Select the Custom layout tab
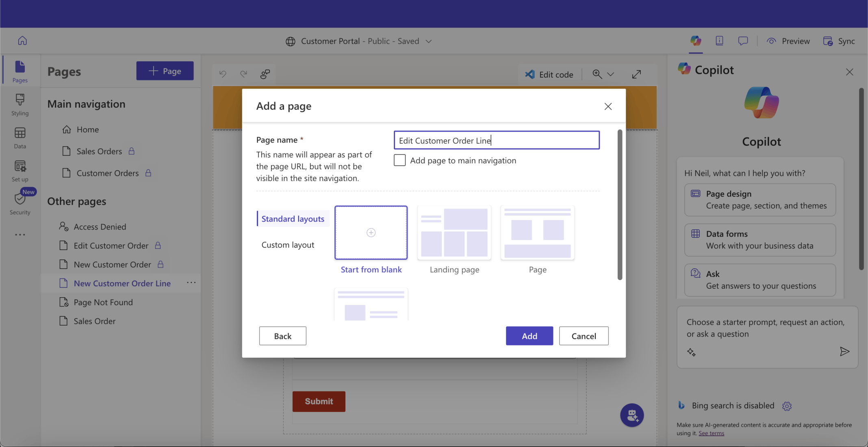Image resolution: width=868 pixels, height=447 pixels. (288, 245)
